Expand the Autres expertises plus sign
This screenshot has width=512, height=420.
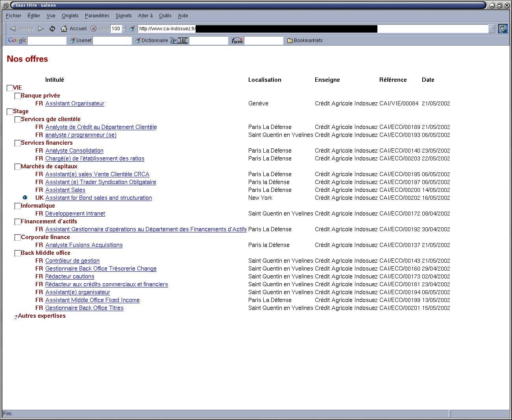pos(16,316)
